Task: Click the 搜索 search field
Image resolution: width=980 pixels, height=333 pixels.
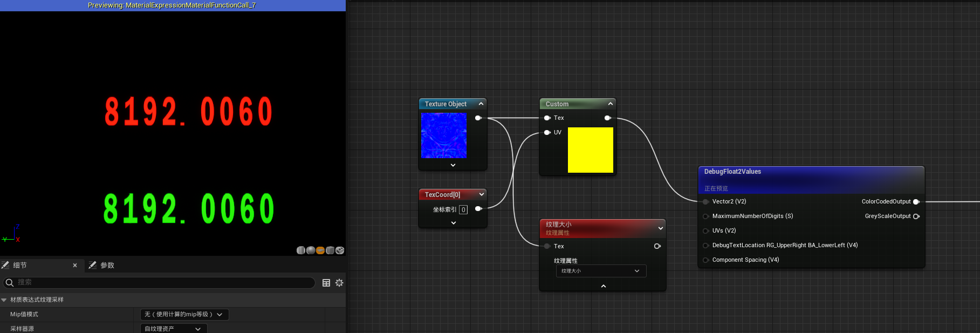Action: tap(162, 283)
